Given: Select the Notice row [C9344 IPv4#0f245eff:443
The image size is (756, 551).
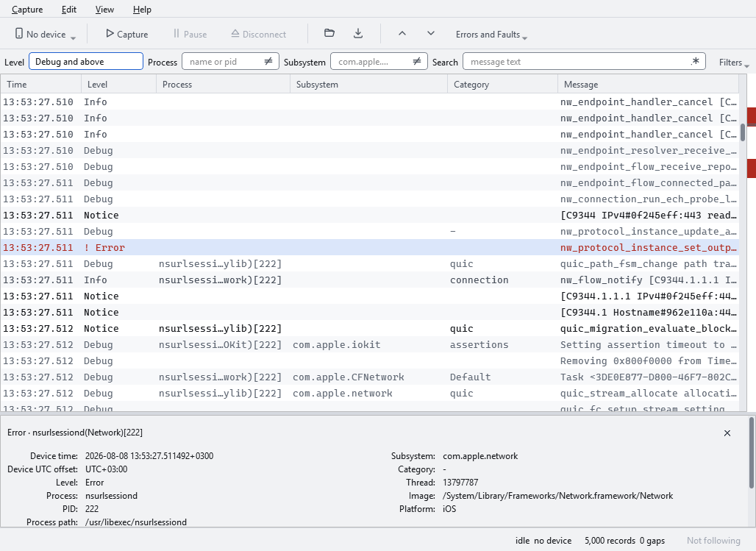Looking at the screenshot, I should click(x=369, y=216).
